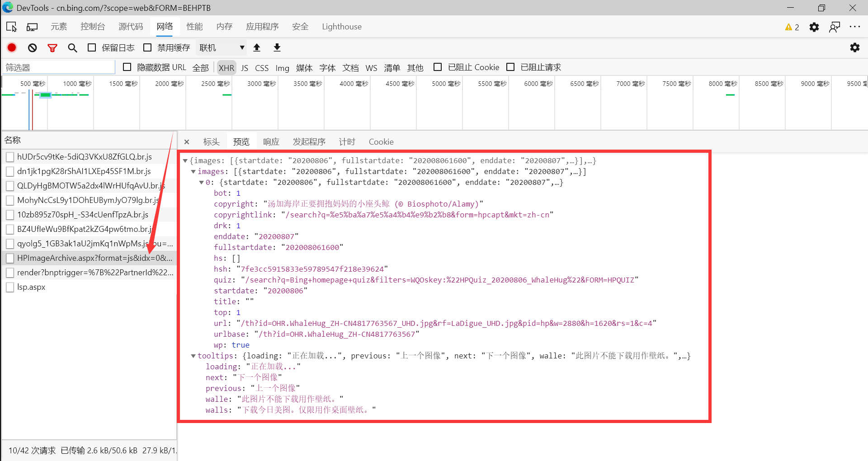The image size is (868, 461).
Task: Import HAR file
Action: point(257,47)
